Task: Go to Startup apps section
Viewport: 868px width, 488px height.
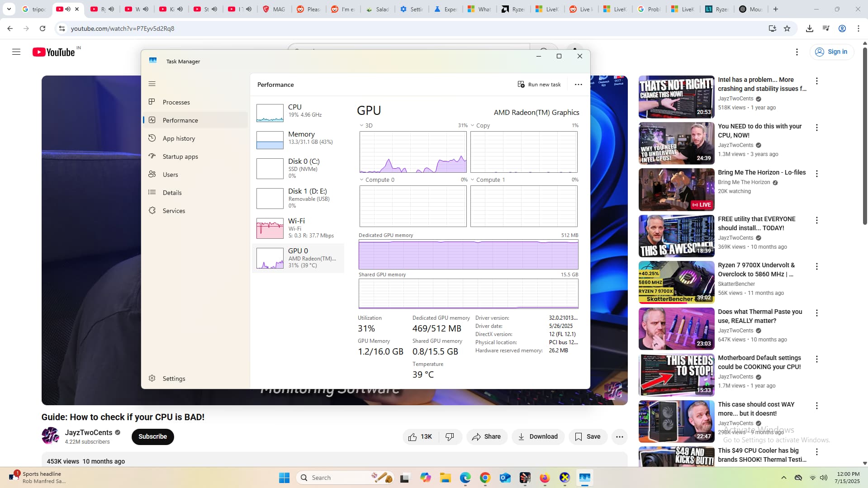Action: point(180,156)
